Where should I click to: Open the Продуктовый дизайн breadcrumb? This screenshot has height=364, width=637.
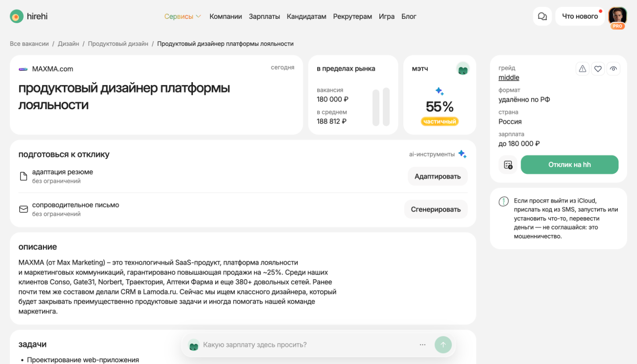tap(118, 44)
